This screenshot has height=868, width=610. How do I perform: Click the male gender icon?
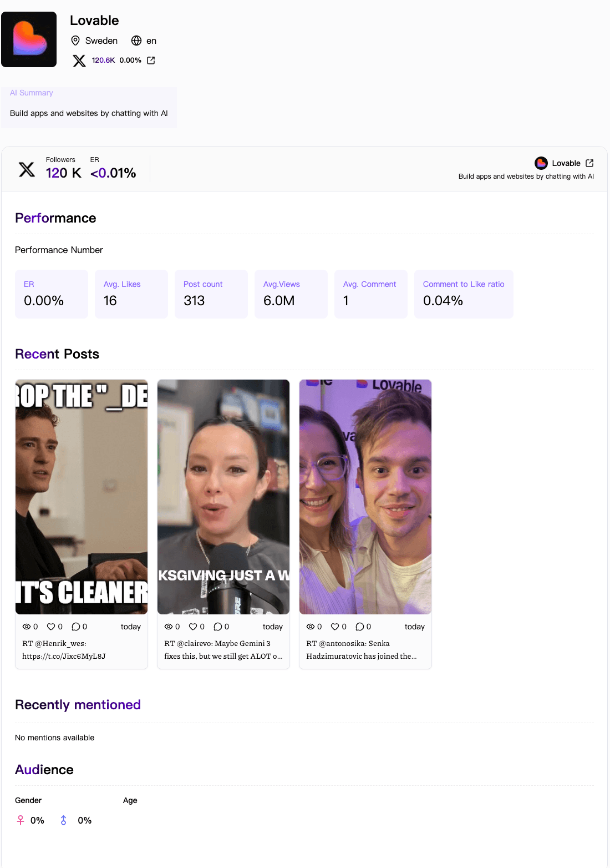[x=64, y=820]
